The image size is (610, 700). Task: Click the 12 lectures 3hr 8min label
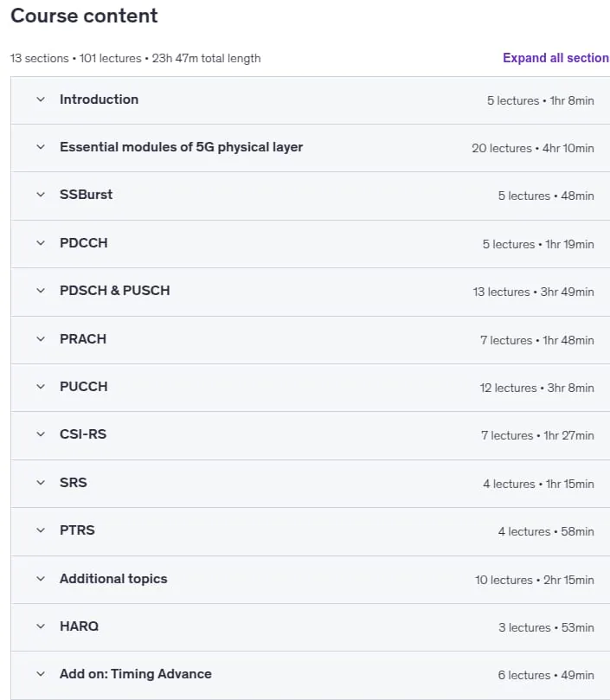tap(536, 388)
